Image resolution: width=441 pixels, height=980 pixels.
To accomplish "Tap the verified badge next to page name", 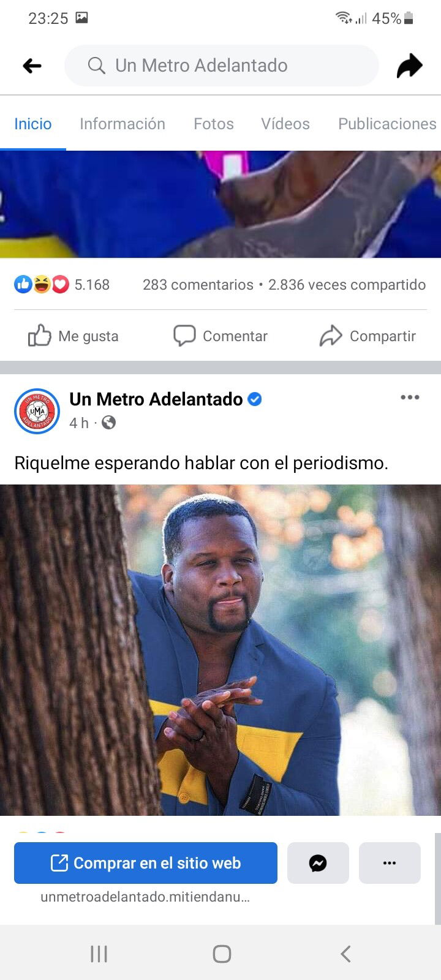I will point(254,399).
